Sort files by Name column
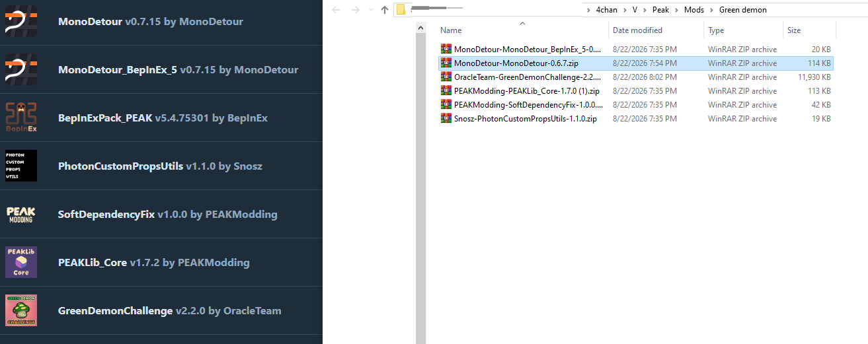Screen dimensions: 868x344 pyautogui.click(x=522, y=30)
